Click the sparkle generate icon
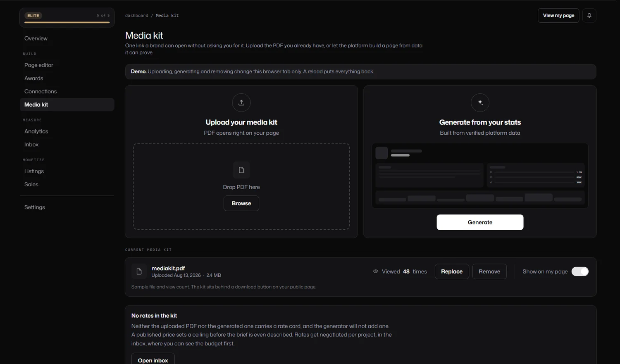 click(480, 102)
